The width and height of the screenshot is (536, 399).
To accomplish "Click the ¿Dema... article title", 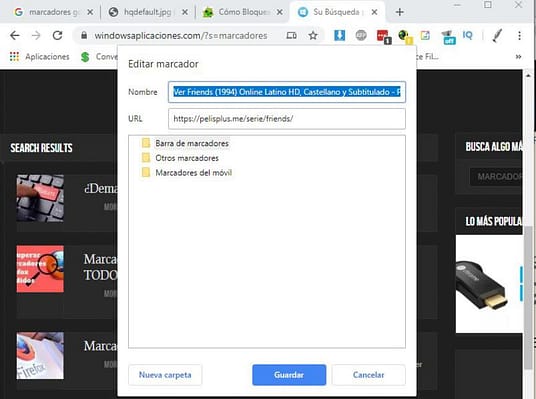I will (x=101, y=188).
